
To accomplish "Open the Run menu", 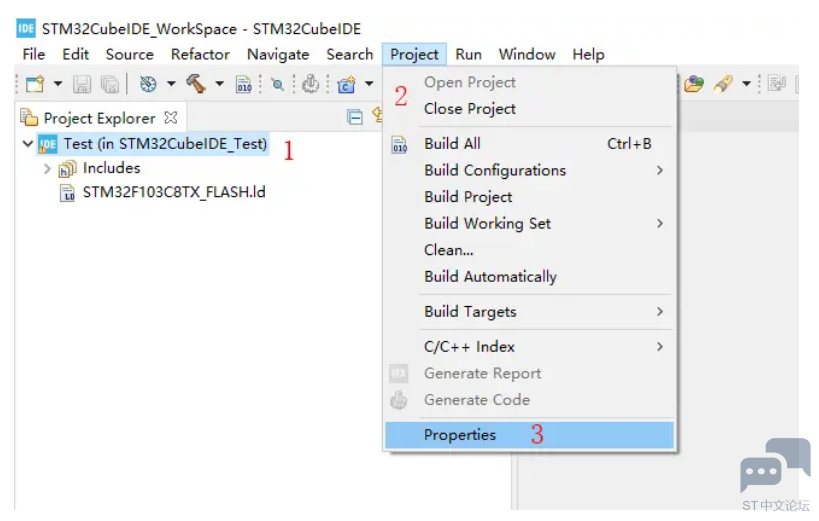I will 469,54.
